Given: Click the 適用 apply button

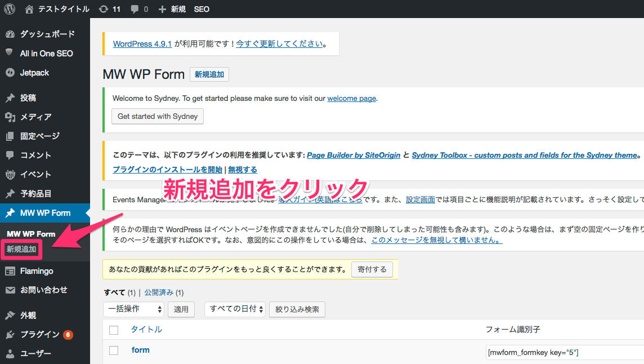Looking at the screenshot, I should 181,309.
